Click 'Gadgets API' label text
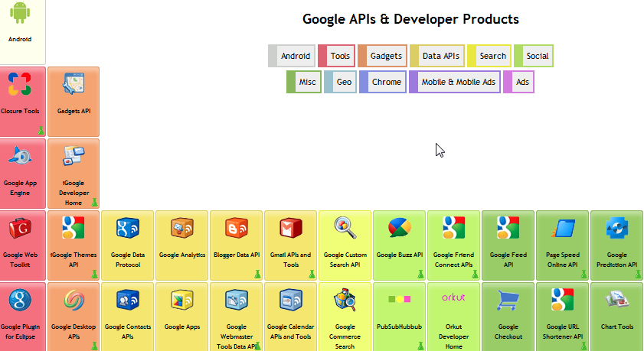Viewport: 644px width, 351px height. pyautogui.click(x=74, y=111)
